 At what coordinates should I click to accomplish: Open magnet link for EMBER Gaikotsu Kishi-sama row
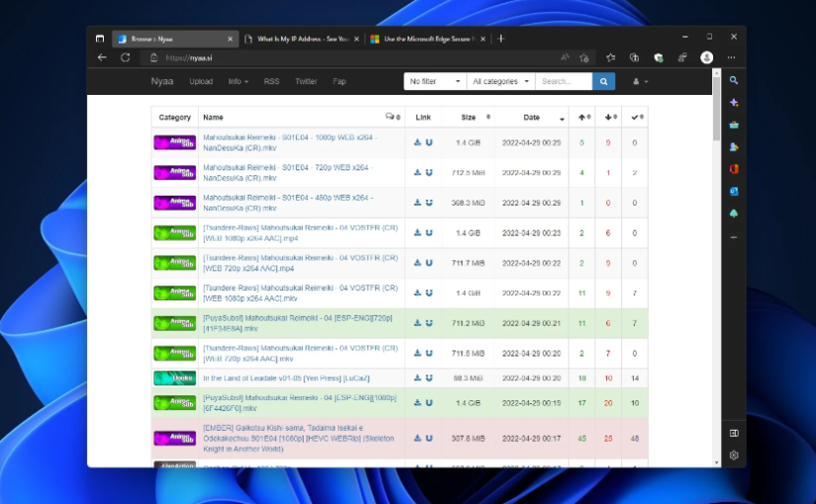click(x=429, y=439)
